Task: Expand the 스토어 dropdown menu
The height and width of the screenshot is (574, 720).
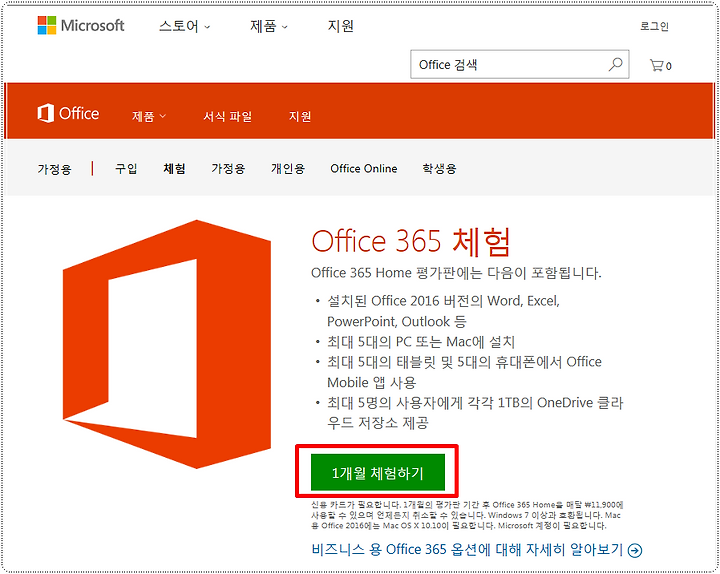Action: point(184,26)
